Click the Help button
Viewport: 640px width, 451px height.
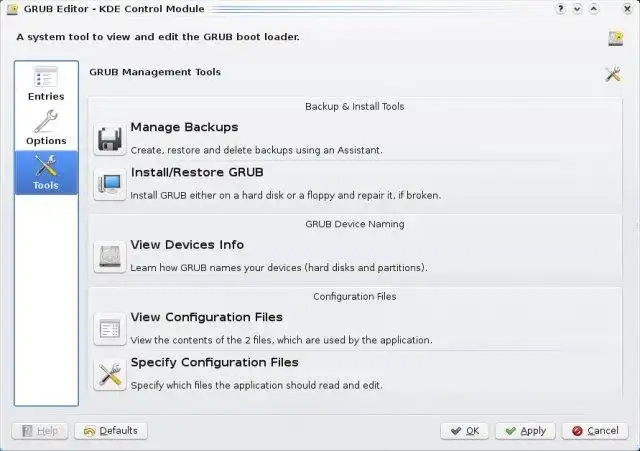40,431
